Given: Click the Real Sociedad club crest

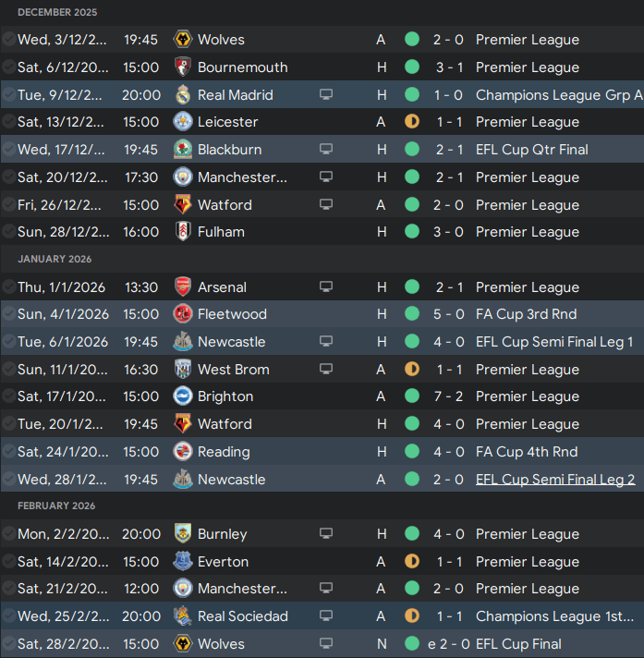Looking at the screenshot, I should click(x=183, y=616).
